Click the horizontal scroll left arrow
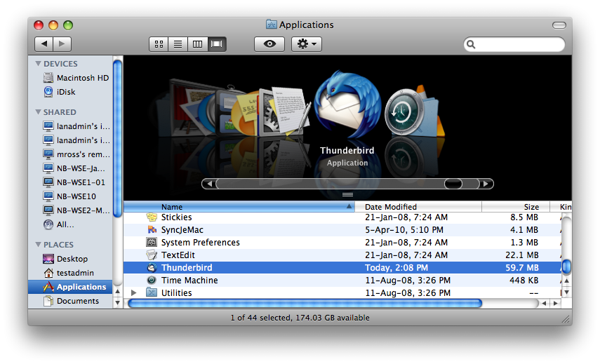 point(544,304)
